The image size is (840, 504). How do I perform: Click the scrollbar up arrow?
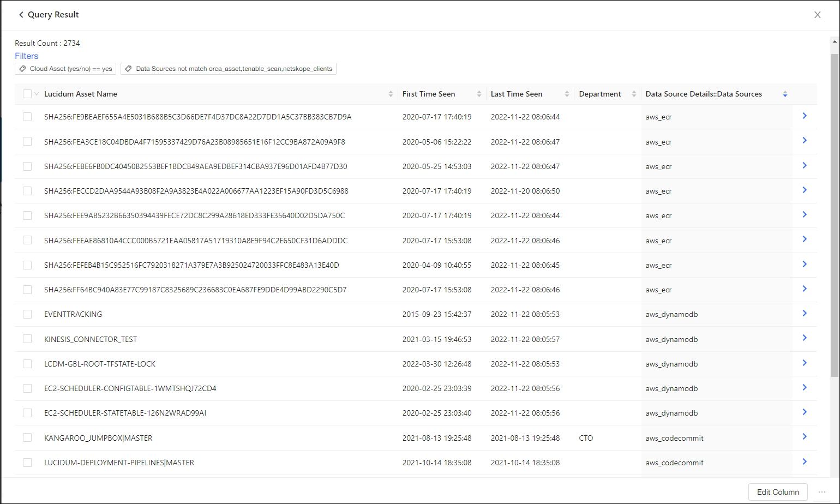835,42
